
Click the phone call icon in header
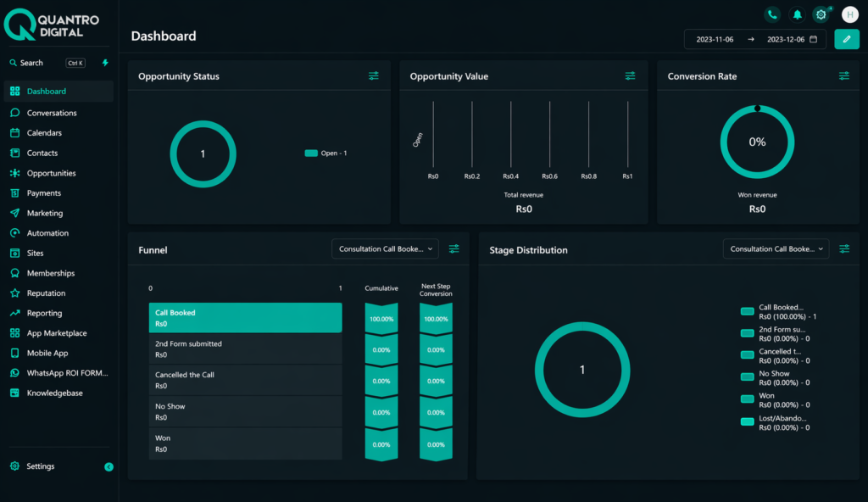pyautogui.click(x=772, y=14)
